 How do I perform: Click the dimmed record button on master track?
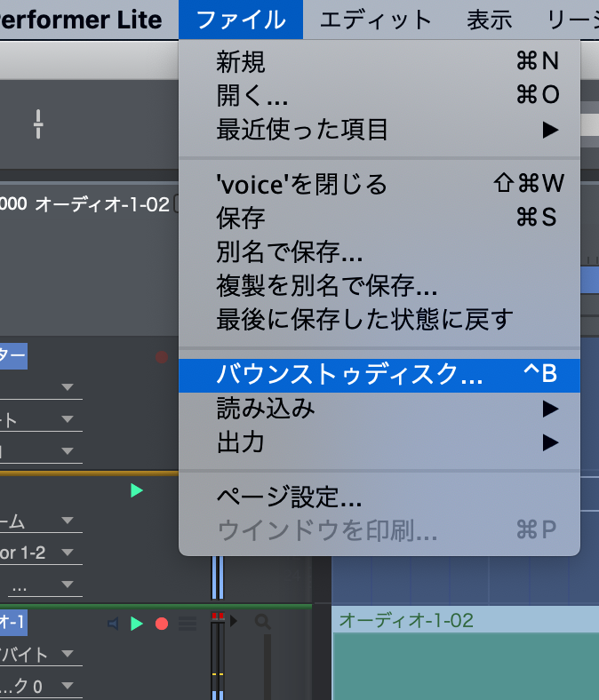click(x=161, y=357)
